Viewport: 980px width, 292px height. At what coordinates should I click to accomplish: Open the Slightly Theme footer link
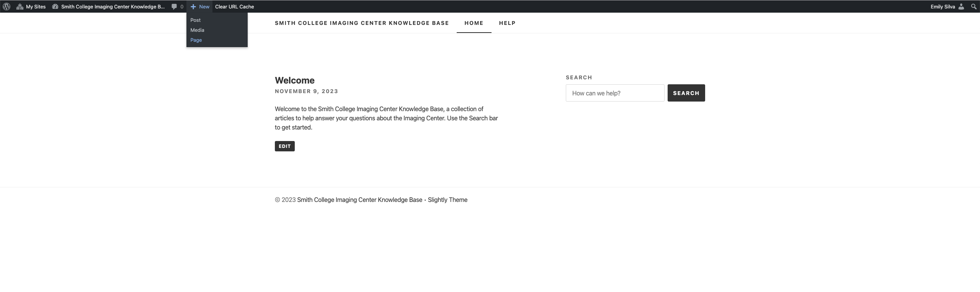click(x=448, y=200)
